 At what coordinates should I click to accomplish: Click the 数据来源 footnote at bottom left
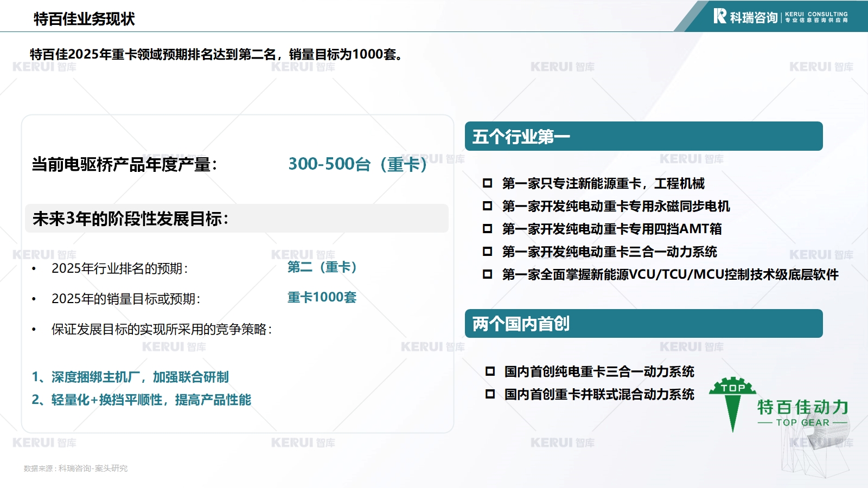(75, 468)
